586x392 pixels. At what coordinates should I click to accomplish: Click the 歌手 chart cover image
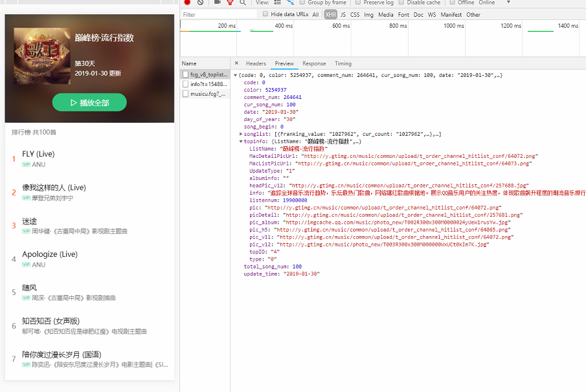pyautogui.click(x=42, y=56)
